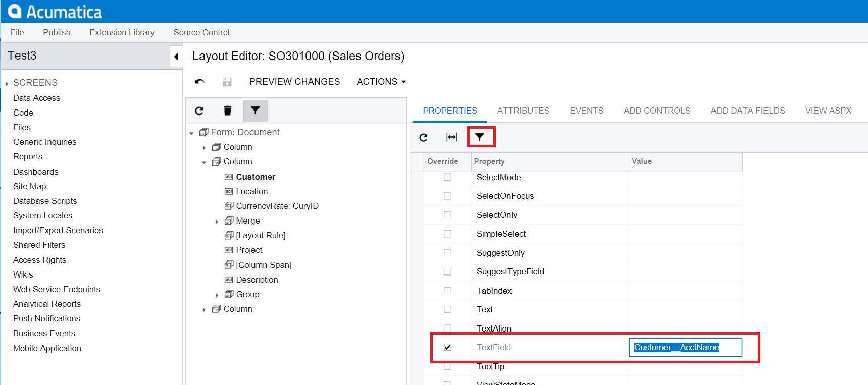The image size is (868, 385).
Task: Check the Override box for SelectOnly
Action: [x=447, y=215]
